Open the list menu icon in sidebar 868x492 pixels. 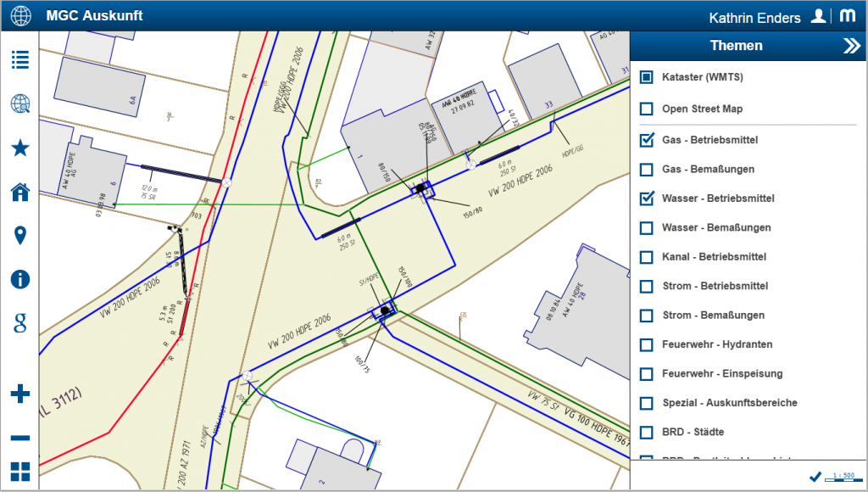20,59
